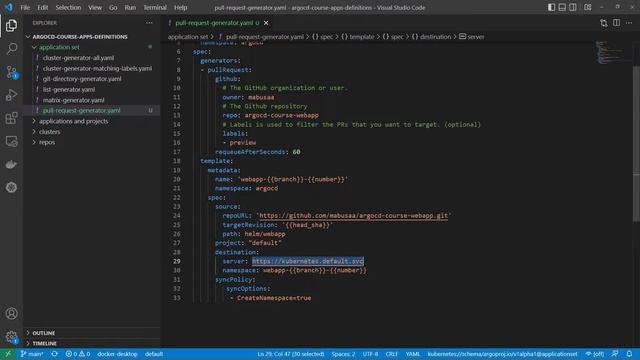Open the Selection menu
Image resolution: width=640 pixels, height=360 pixels.
pos(68,7)
